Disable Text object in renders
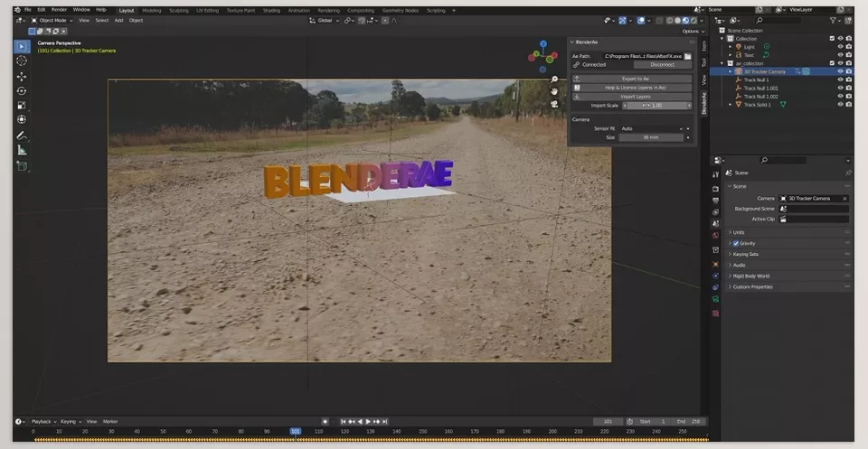The image size is (868, 449). [x=849, y=55]
